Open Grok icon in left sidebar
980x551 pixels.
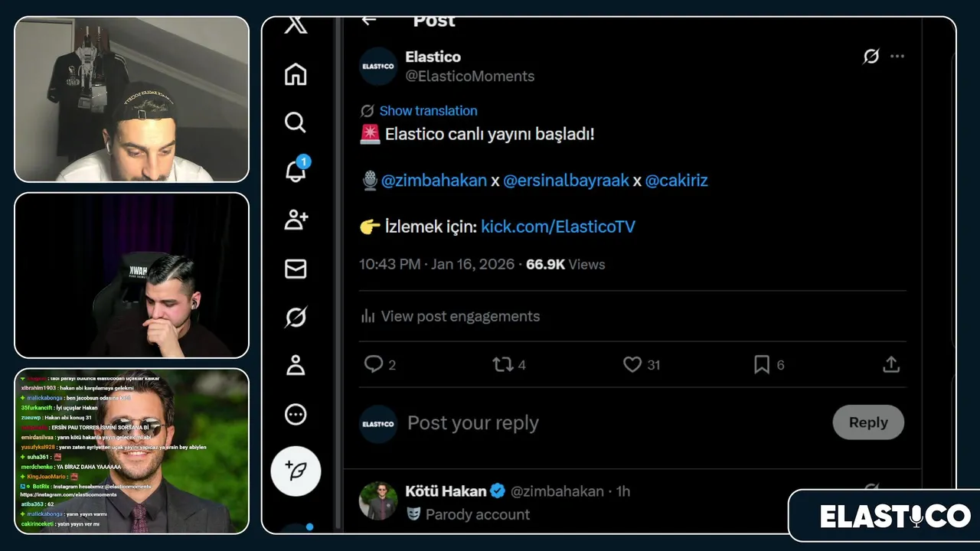click(296, 317)
